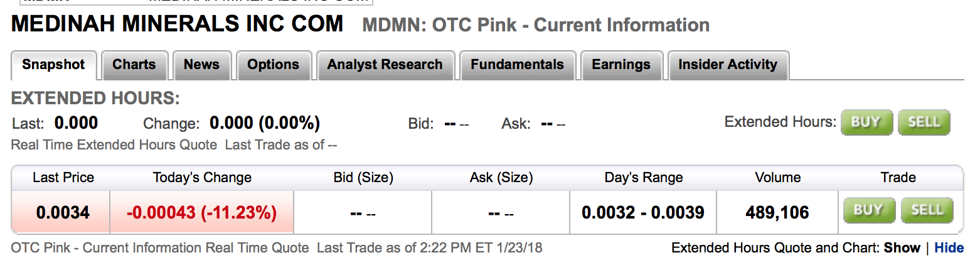View the Fundamentals tab
This screenshot has height=260, width=980.
(517, 65)
